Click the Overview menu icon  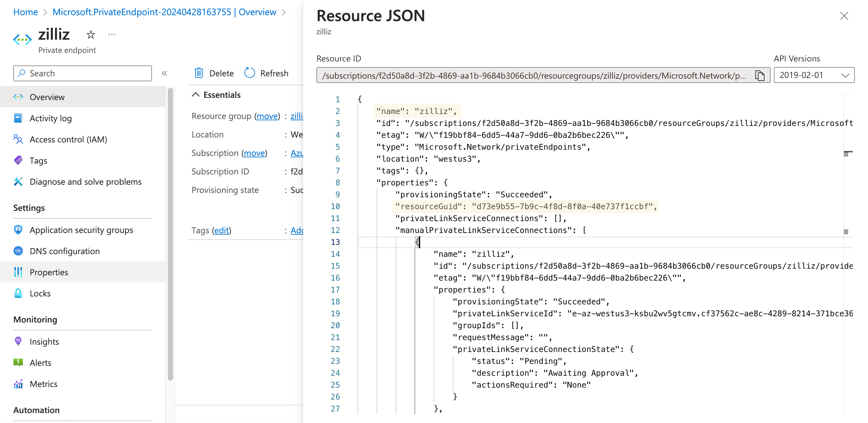tap(18, 97)
